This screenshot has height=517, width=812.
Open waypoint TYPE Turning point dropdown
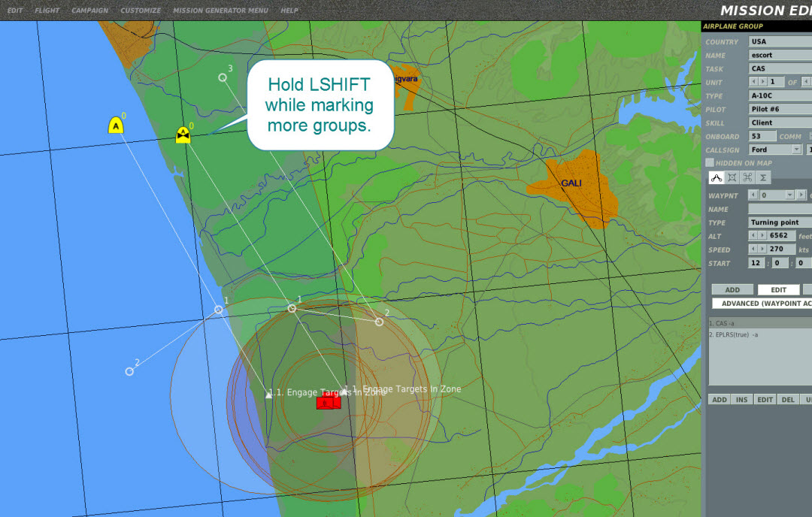(780, 222)
